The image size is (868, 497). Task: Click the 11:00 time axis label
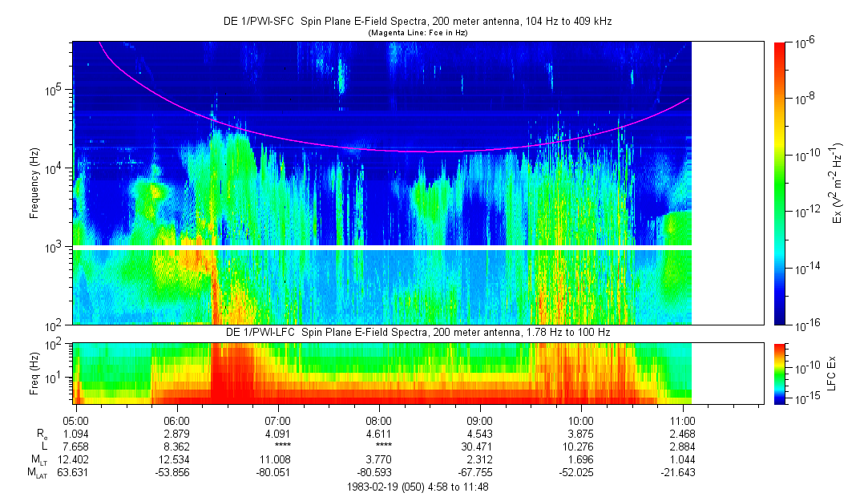(x=681, y=419)
